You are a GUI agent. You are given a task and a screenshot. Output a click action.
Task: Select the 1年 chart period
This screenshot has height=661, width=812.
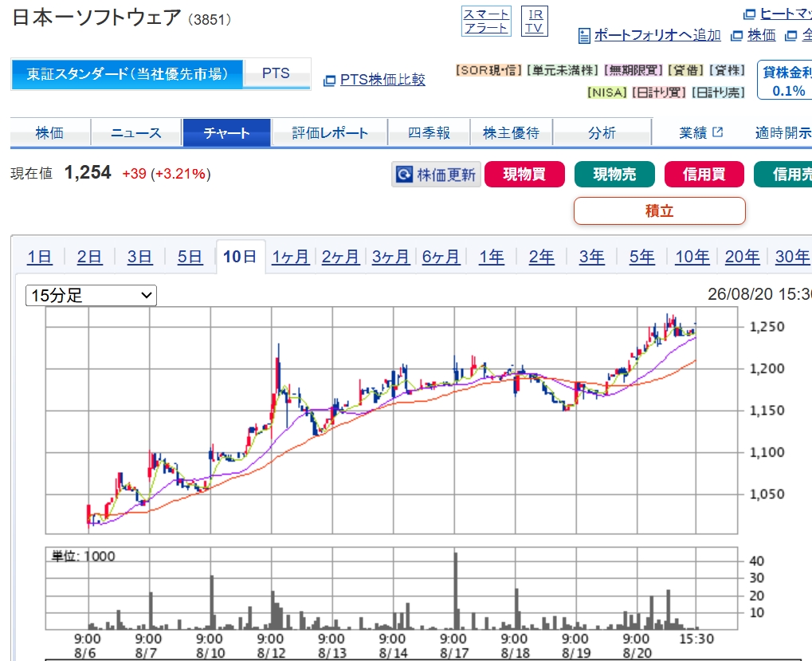[492, 257]
